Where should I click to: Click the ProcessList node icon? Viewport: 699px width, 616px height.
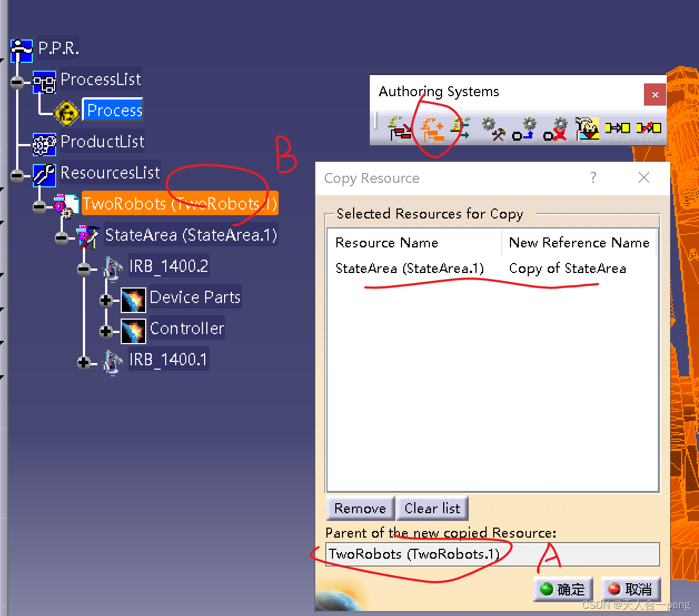tap(44, 82)
